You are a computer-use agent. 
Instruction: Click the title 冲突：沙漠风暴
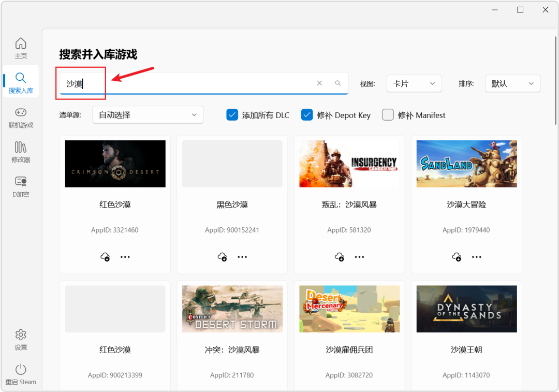tap(232, 350)
